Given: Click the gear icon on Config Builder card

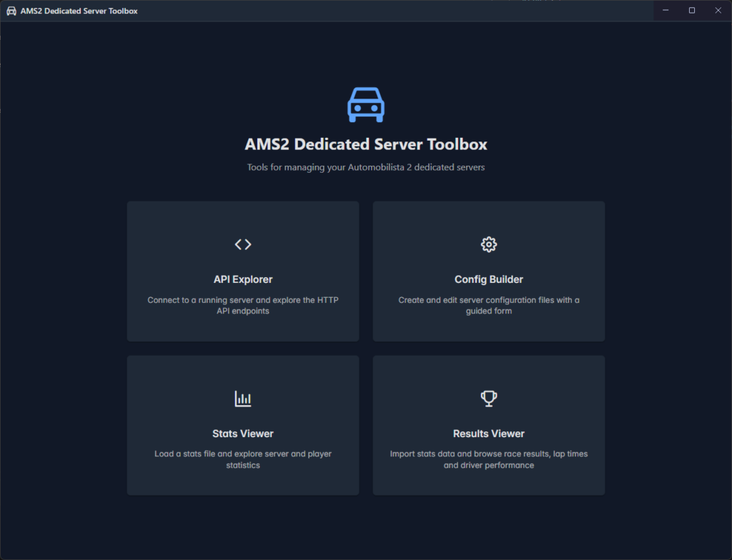Looking at the screenshot, I should click(489, 244).
